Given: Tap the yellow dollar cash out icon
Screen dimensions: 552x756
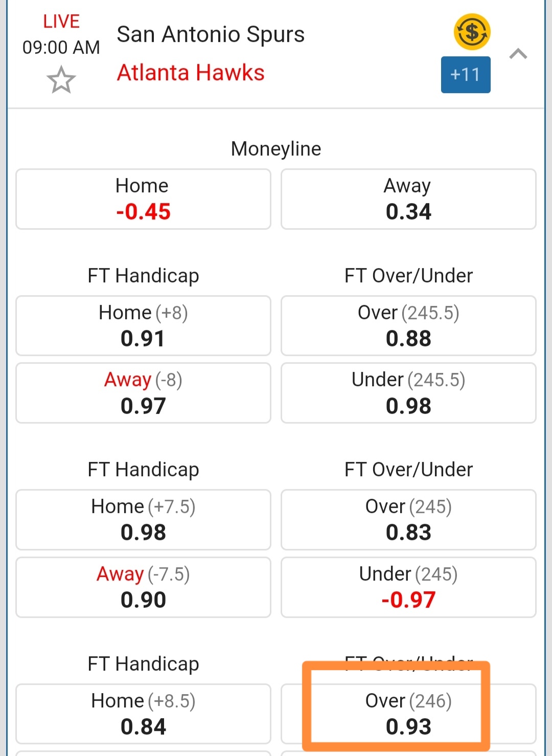Looking at the screenshot, I should [x=472, y=32].
